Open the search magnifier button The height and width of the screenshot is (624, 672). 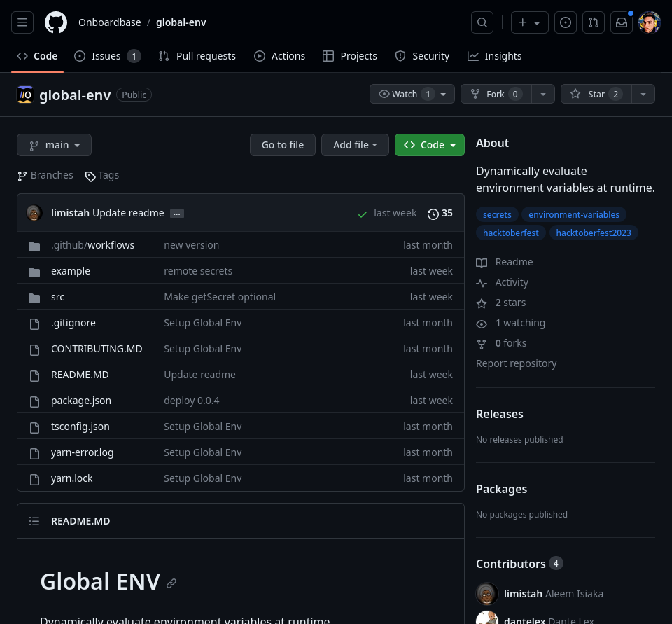point(482,22)
